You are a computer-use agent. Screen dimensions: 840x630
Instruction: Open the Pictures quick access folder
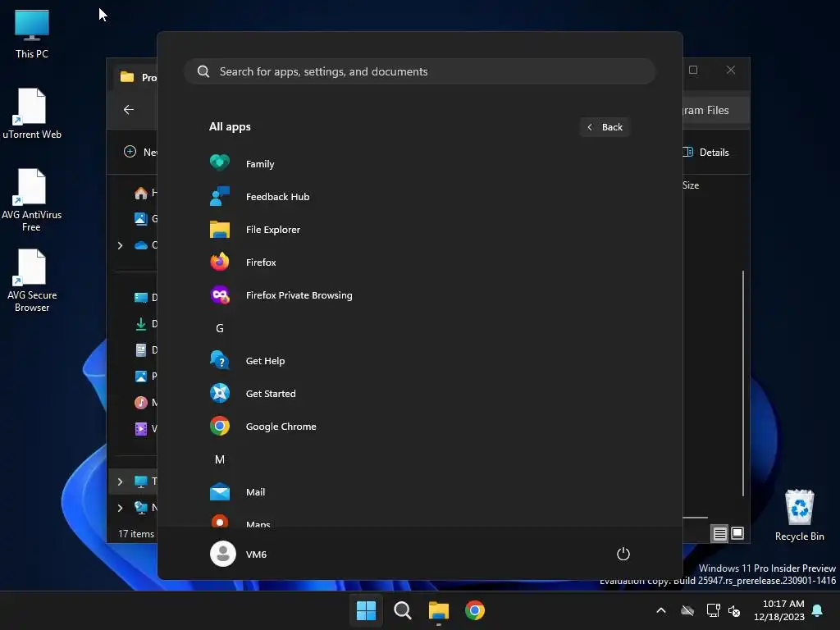(x=144, y=376)
